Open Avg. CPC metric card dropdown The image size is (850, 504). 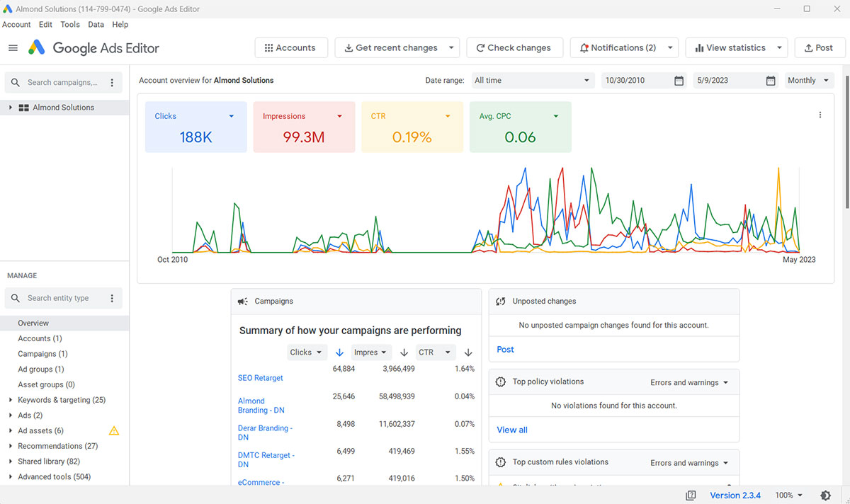pyautogui.click(x=556, y=116)
